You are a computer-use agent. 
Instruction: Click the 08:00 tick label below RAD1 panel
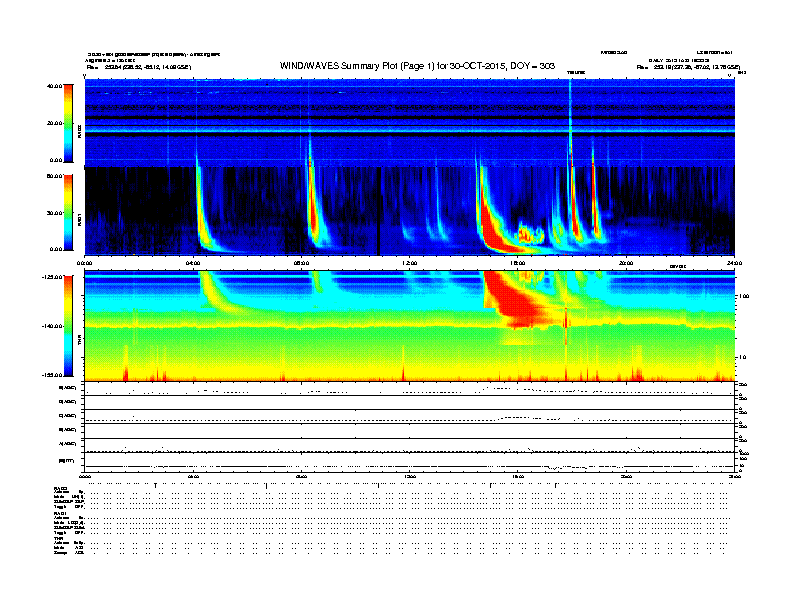tap(301, 263)
